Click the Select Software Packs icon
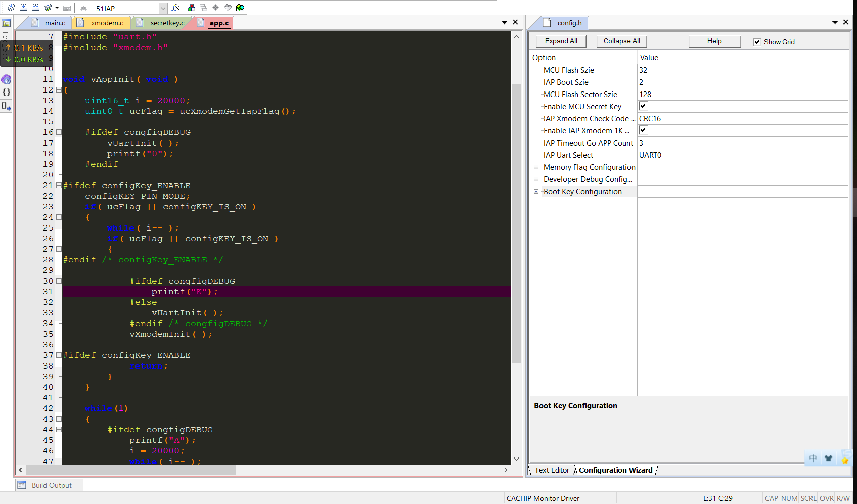This screenshot has height=504, width=857. 228,8
